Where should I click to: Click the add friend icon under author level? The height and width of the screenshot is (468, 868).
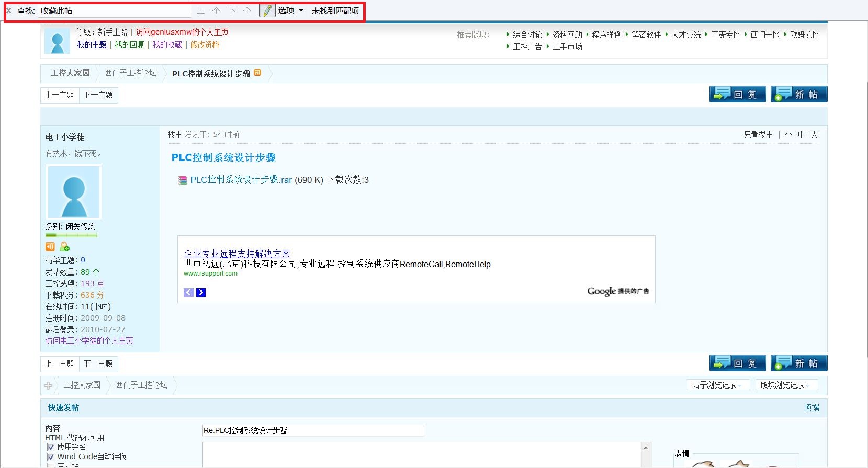tap(64, 246)
